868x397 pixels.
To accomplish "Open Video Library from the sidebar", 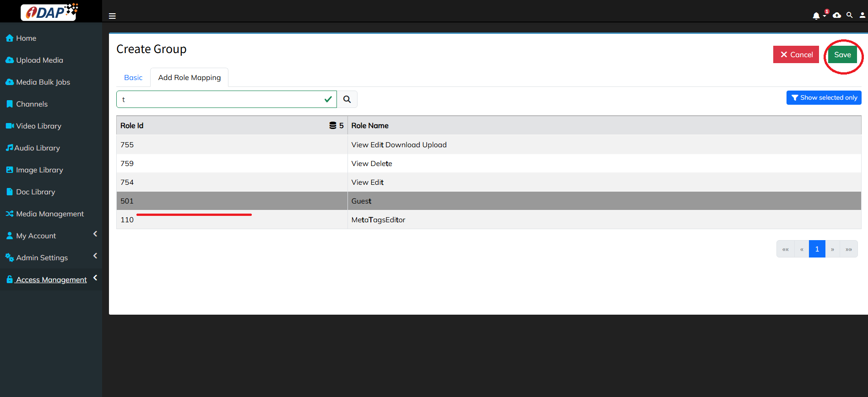I will click(38, 126).
